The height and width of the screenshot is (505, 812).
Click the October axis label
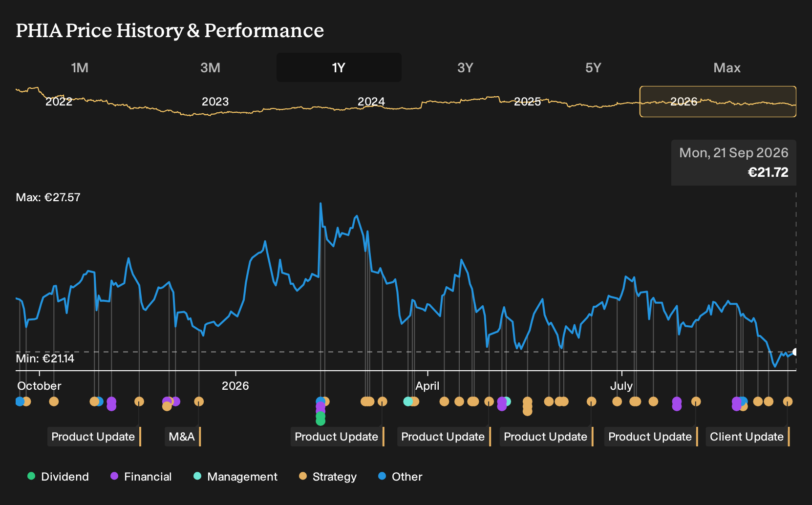39,386
